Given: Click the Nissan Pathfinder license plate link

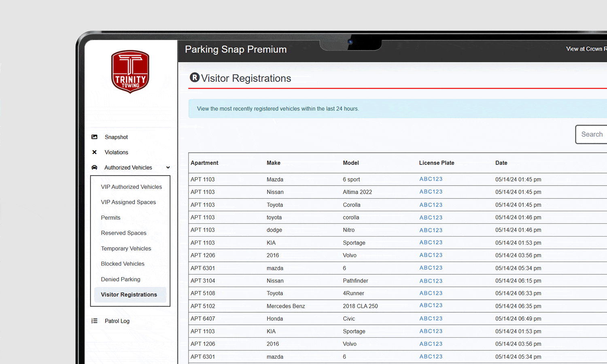Looking at the screenshot, I should (x=431, y=281).
